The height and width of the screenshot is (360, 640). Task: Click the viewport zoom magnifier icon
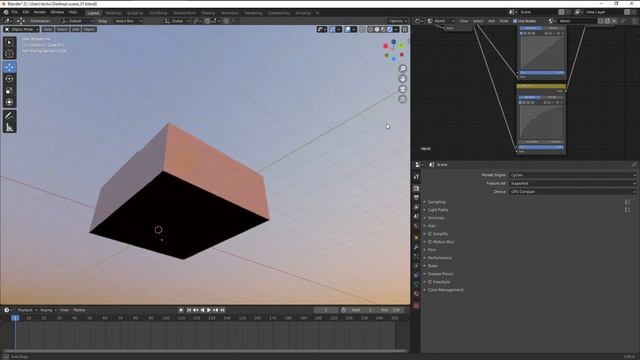point(402,69)
